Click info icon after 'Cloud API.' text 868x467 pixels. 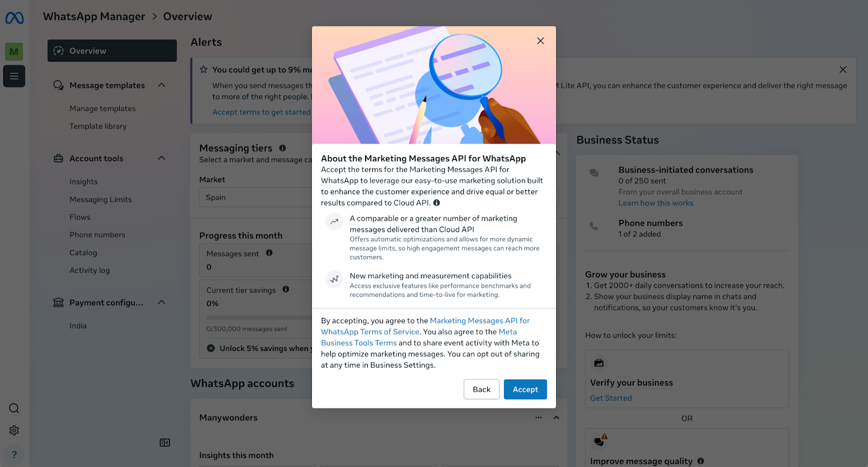pos(437,203)
